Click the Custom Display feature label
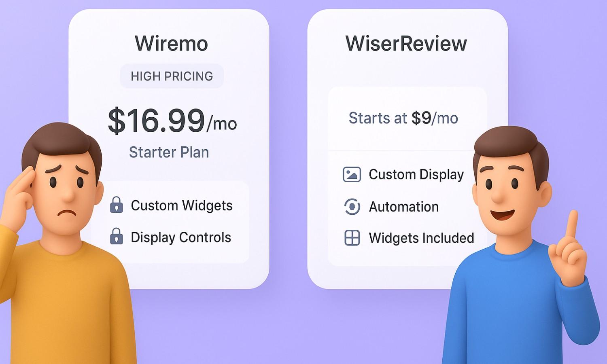The image size is (607, 364). point(416,175)
